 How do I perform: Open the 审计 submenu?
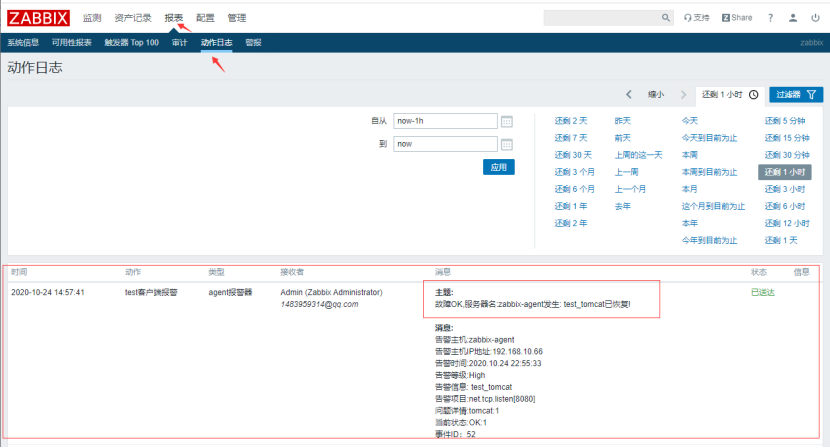[179, 42]
